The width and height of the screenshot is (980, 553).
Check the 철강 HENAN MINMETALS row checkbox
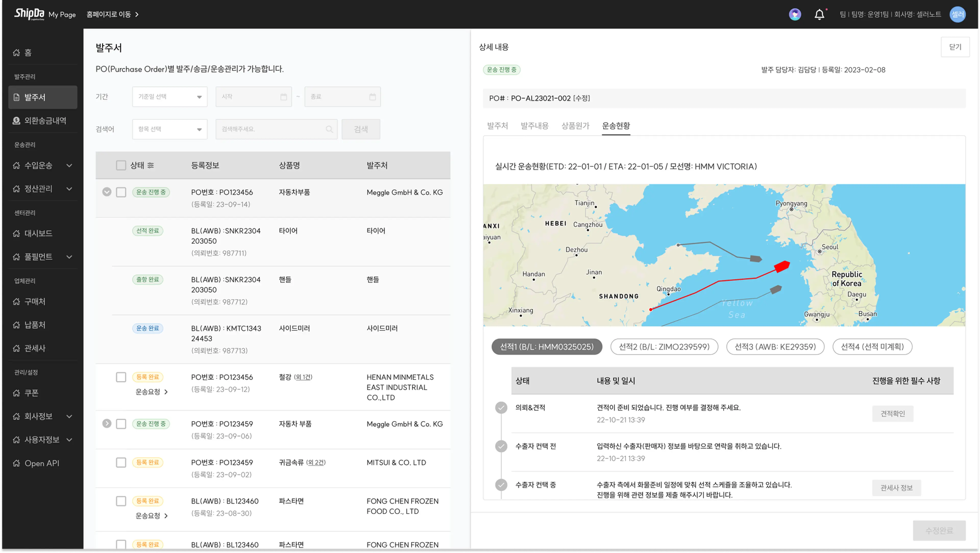[x=121, y=377]
